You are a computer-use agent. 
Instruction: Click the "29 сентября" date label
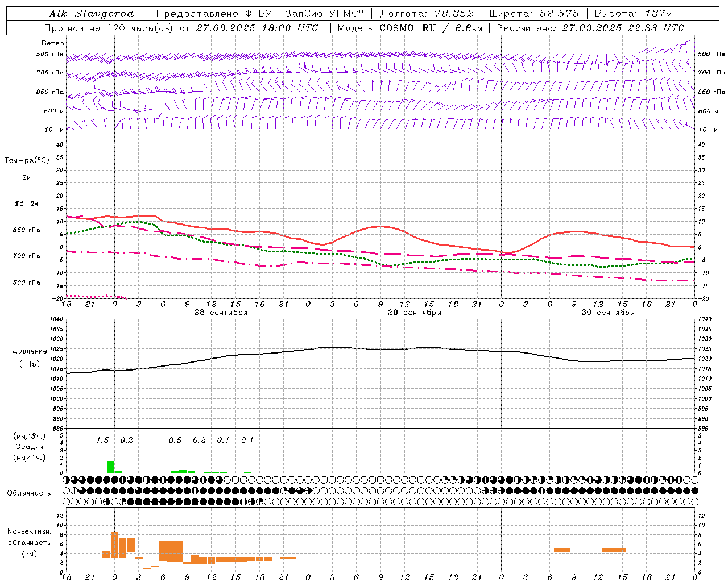(415, 313)
